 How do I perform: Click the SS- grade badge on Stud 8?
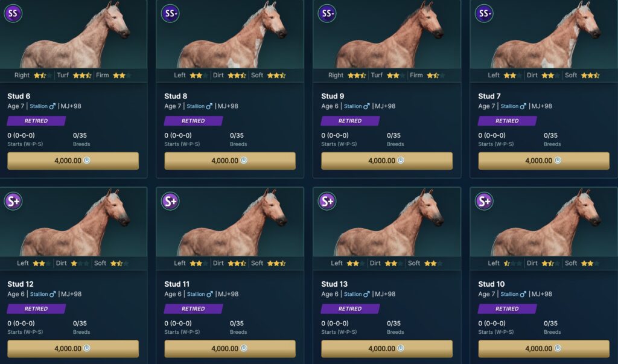(x=170, y=13)
